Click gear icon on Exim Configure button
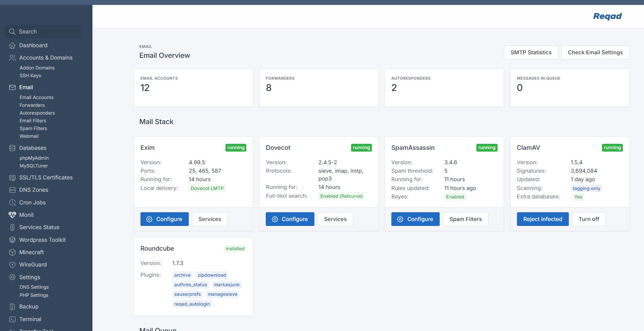Screen dimensions: 644x331 (149, 219)
